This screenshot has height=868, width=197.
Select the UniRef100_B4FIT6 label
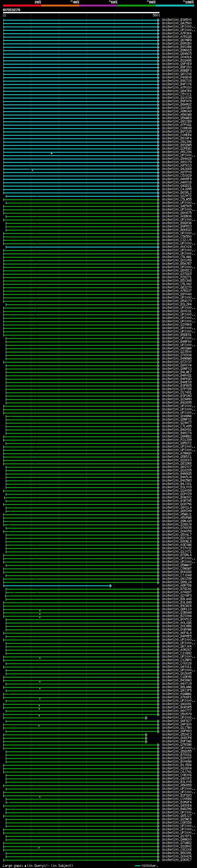(x=176, y=84)
